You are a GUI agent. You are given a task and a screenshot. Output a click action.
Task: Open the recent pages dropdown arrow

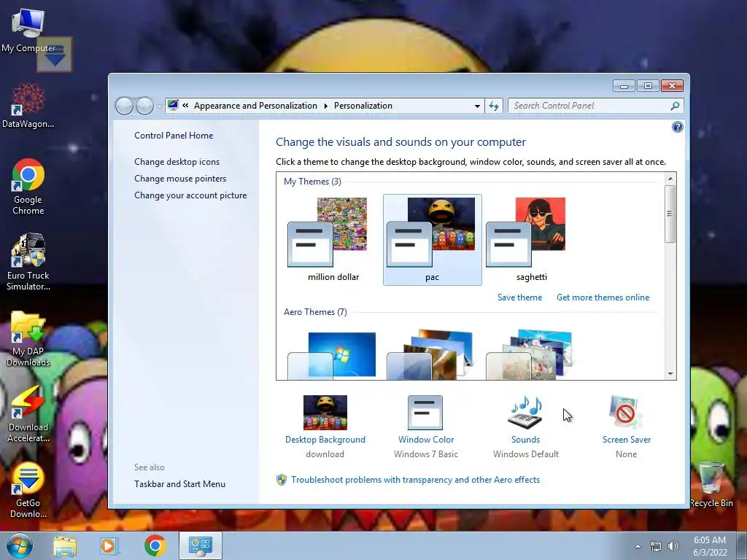tap(159, 106)
